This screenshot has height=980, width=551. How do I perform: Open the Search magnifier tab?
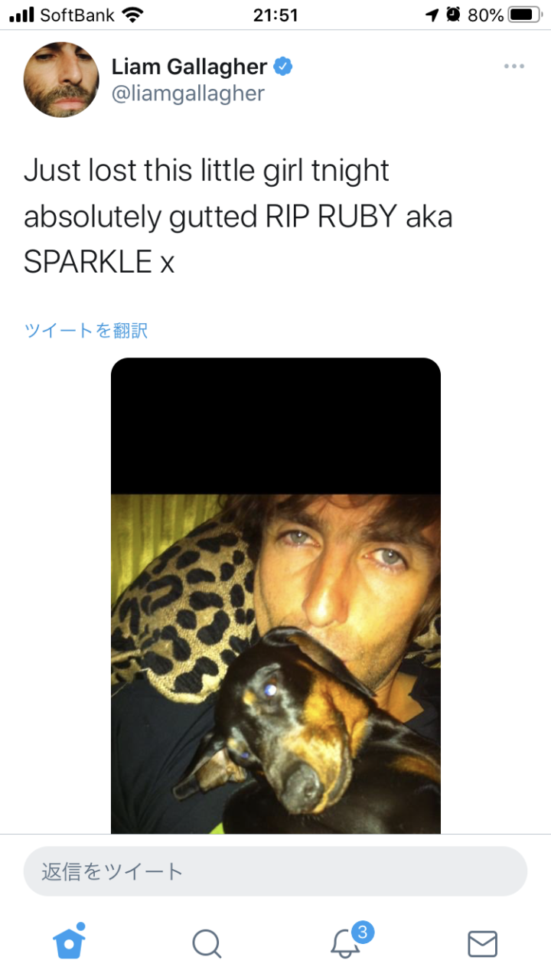coord(207,943)
